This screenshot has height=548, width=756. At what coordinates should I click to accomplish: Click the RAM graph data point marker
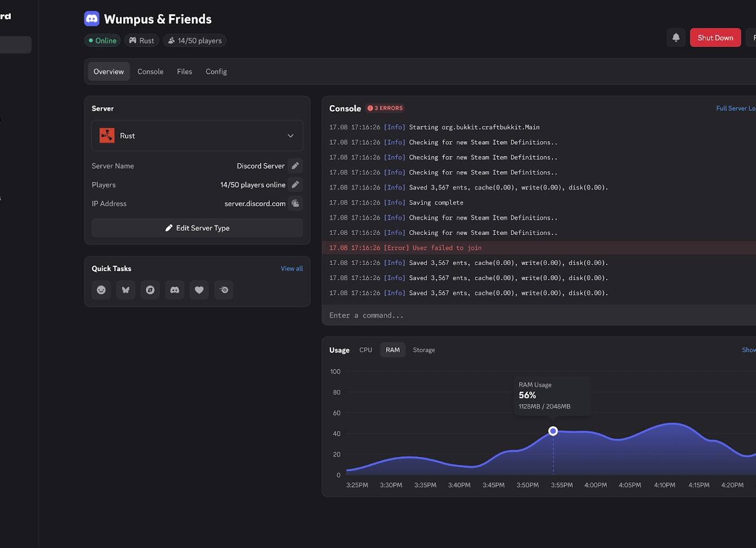point(553,431)
